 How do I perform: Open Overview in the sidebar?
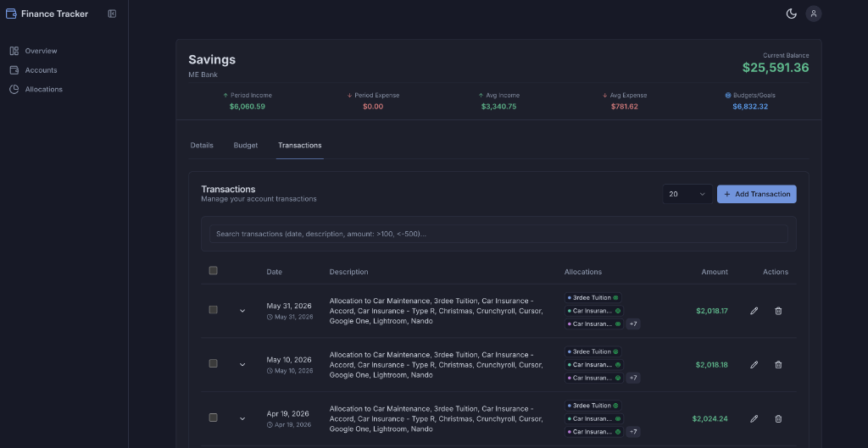tap(41, 51)
